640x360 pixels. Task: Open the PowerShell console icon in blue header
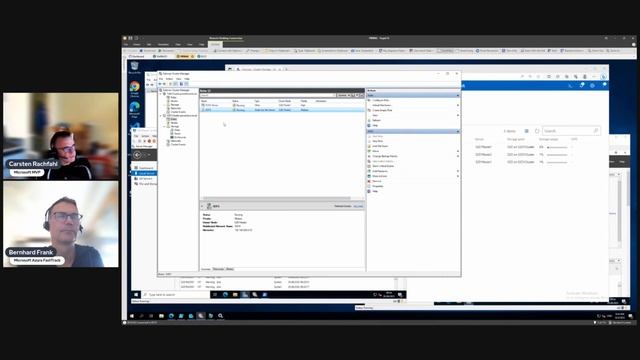click(x=570, y=85)
